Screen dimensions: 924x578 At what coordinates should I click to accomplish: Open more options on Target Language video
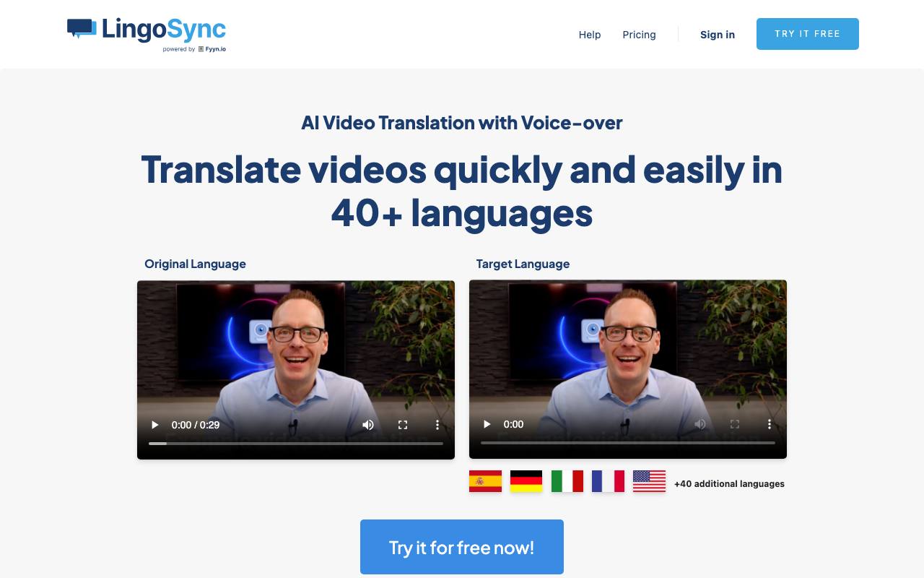click(x=770, y=424)
